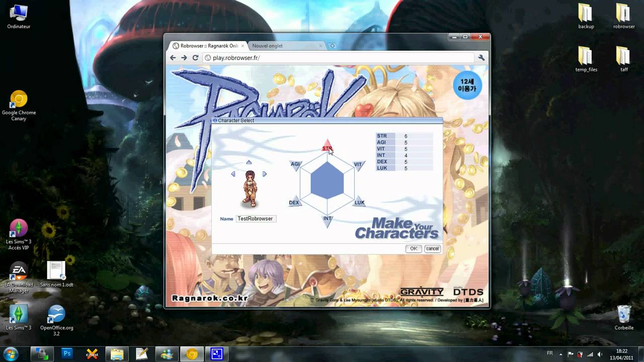
Task: Open the robrowser folder
Action: click(x=623, y=17)
